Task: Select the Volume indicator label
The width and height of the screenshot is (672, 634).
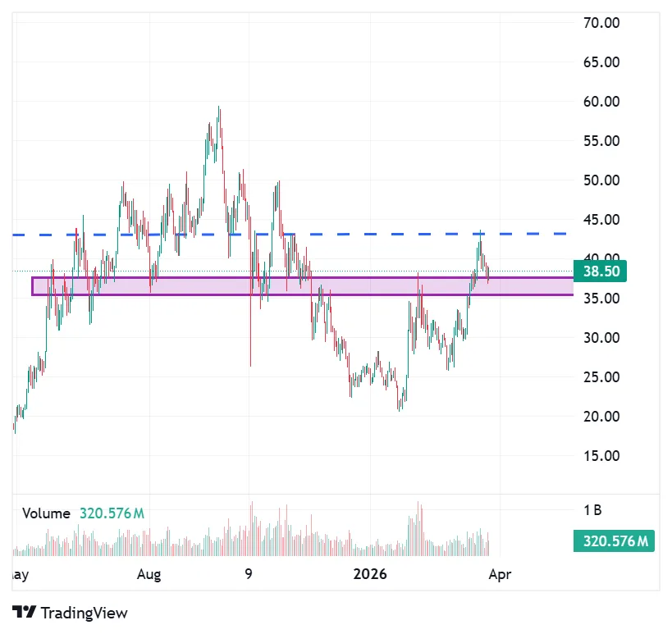Action: (x=45, y=513)
